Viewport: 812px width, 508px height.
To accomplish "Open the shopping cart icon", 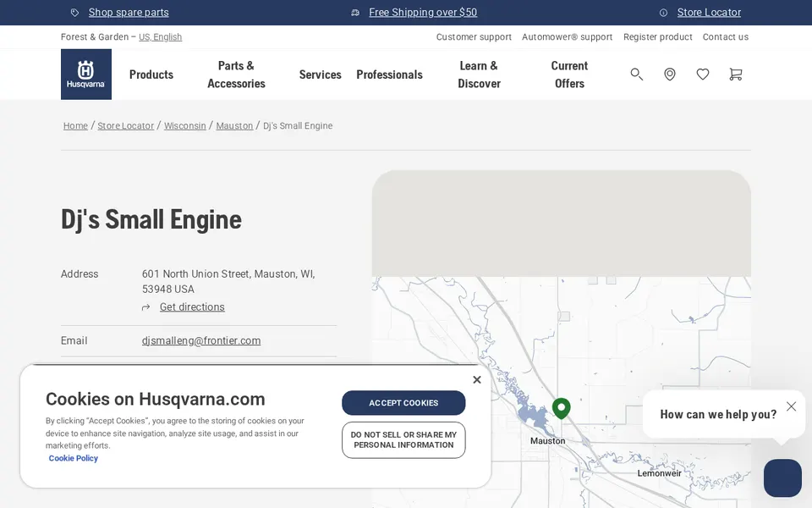I will [x=735, y=75].
